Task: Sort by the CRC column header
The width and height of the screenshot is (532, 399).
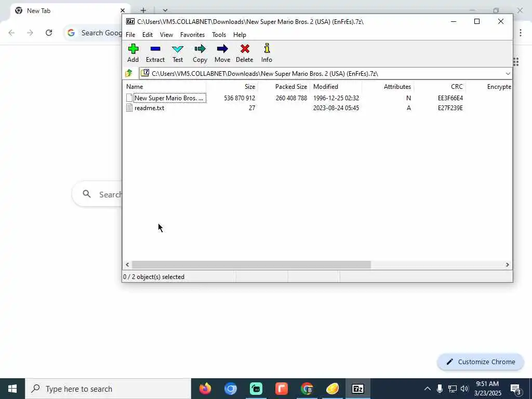Action: (x=440, y=87)
